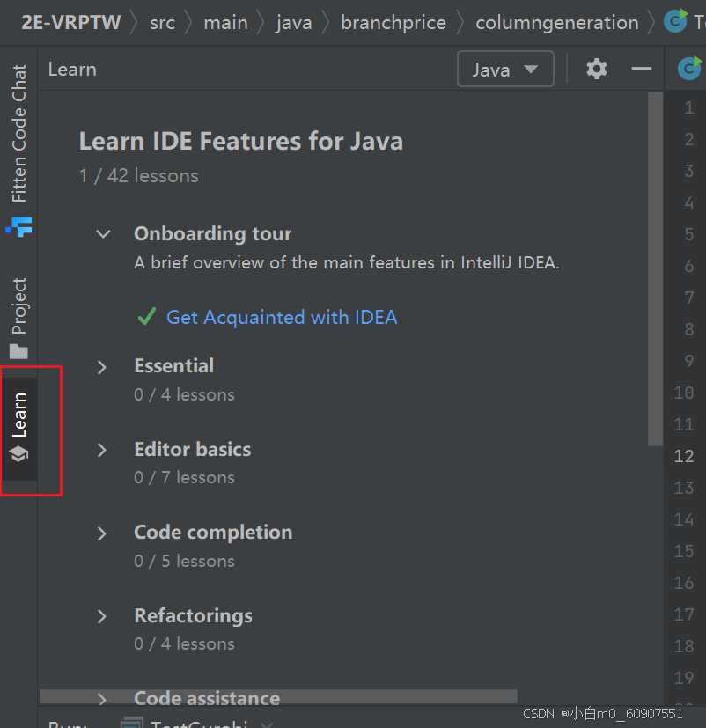Image resolution: width=706 pixels, height=728 pixels.
Task: Click the branchprice breadcrumb
Action: point(393,22)
